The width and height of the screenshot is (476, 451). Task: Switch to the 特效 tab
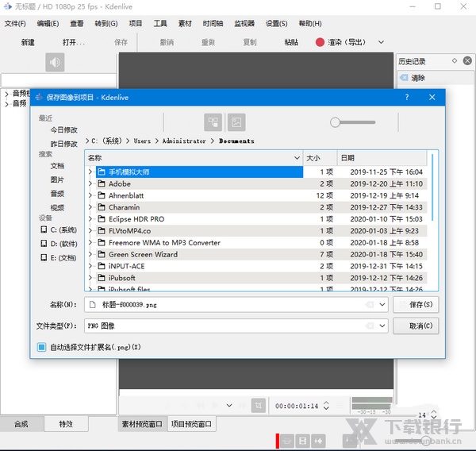pyautogui.click(x=66, y=424)
